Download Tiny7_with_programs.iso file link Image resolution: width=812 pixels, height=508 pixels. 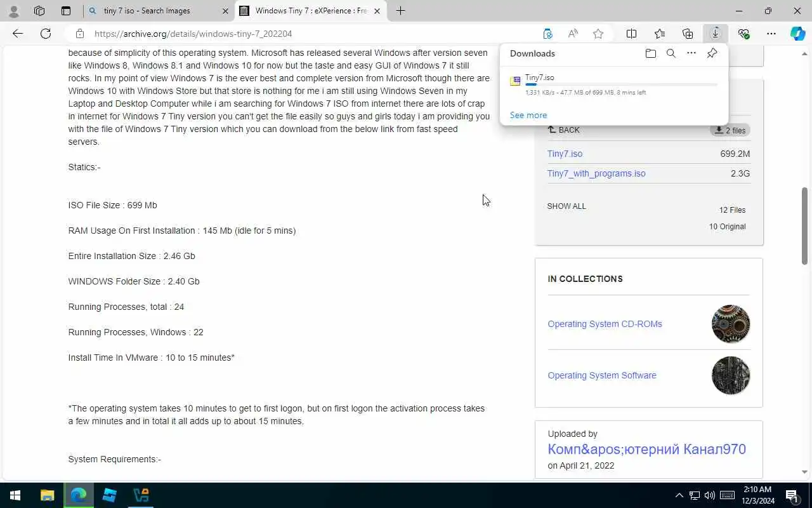click(x=596, y=173)
